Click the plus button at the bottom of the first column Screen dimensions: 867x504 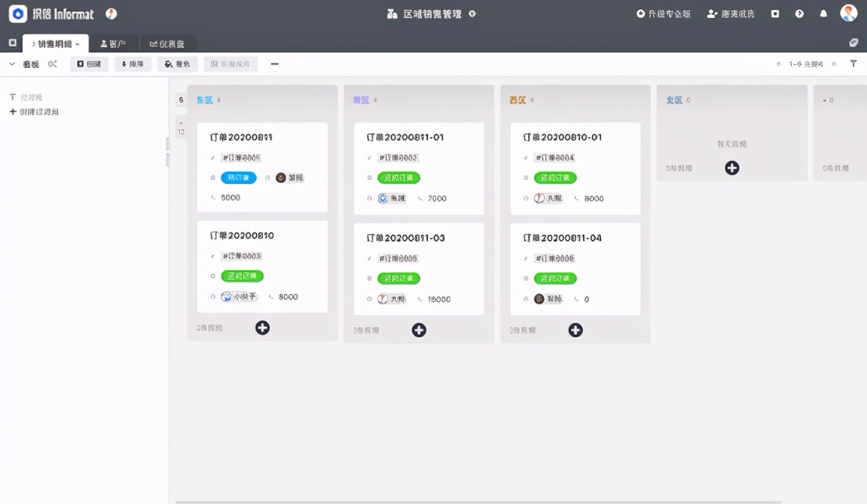pyautogui.click(x=262, y=328)
